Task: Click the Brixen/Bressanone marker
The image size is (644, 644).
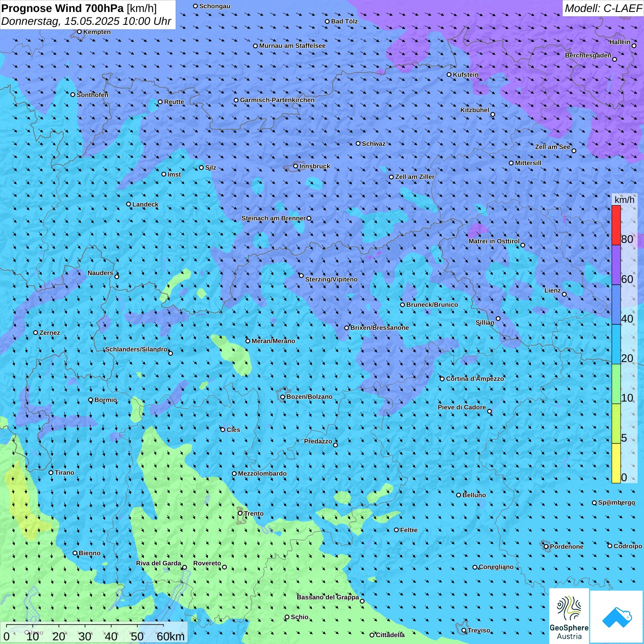Action: click(347, 328)
